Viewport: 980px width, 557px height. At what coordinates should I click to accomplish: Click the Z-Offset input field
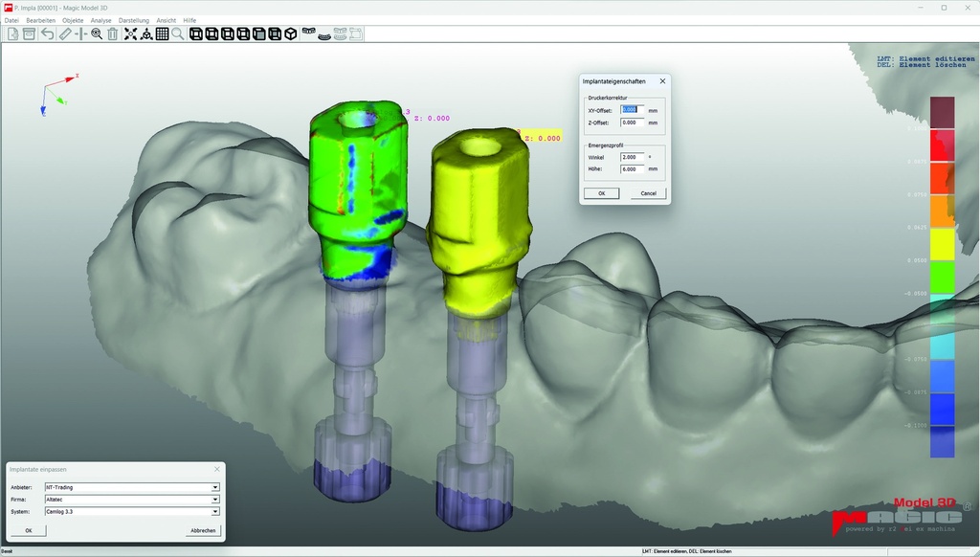coord(632,123)
